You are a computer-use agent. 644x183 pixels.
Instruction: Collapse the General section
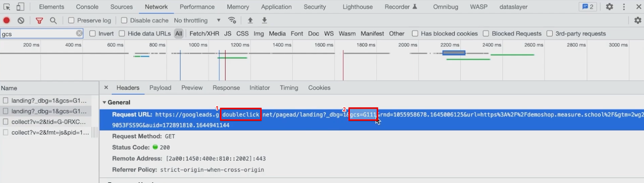click(x=105, y=103)
